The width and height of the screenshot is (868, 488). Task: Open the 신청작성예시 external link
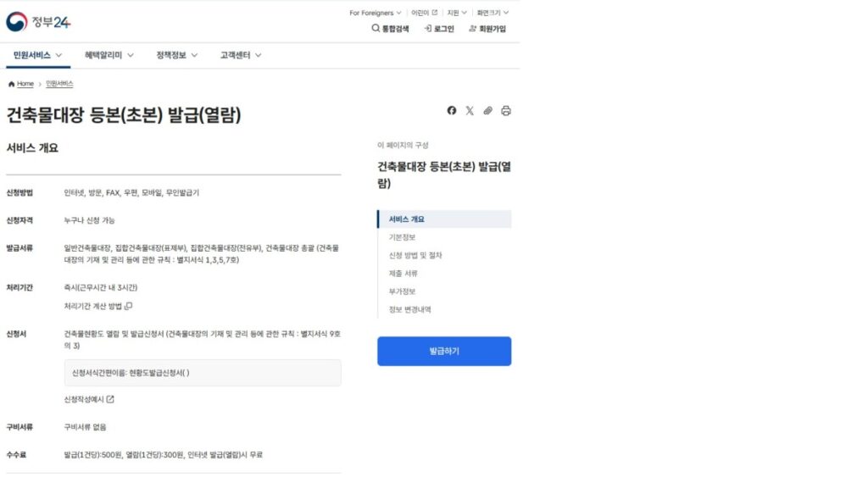(89, 399)
